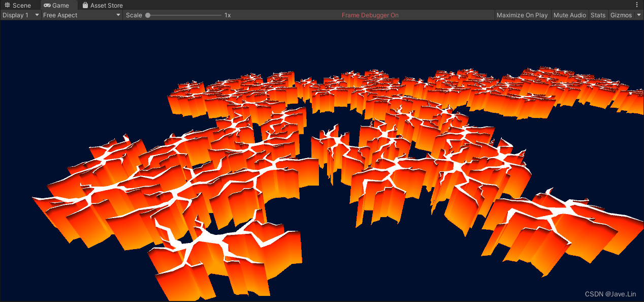Viewport: 644px width, 302px height.
Task: Open the Free Aspect dropdown
Action: (x=82, y=15)
